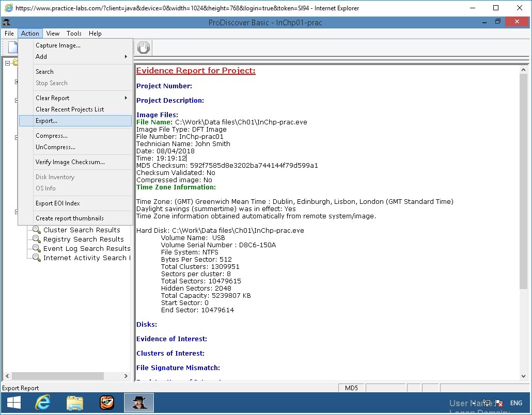Select Event Log Search Results tree item

coord(87,248)
